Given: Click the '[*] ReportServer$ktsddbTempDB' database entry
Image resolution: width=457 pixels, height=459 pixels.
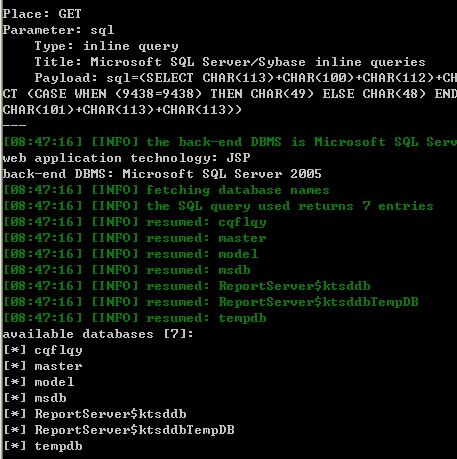Looking at the screenshot, I should (x=119, y=430).
